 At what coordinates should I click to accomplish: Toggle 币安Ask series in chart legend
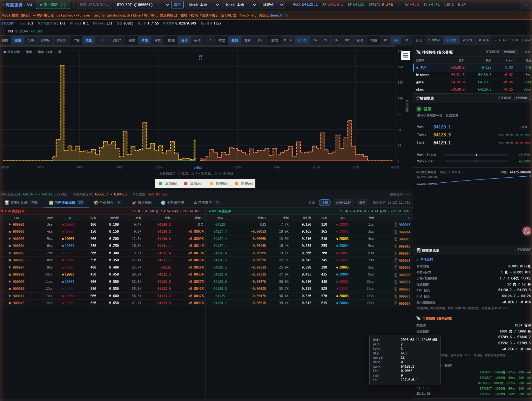(244, 184)
